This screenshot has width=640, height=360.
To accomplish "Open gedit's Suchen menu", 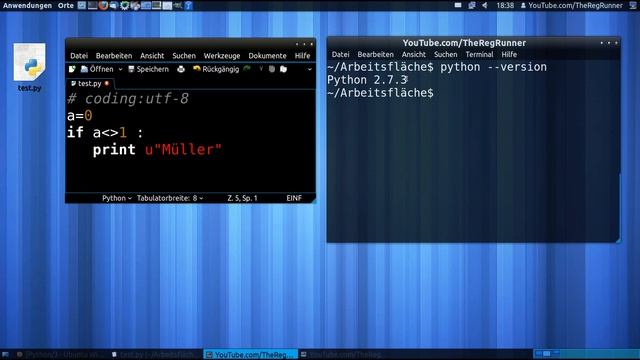I will (x=184, y=56).
